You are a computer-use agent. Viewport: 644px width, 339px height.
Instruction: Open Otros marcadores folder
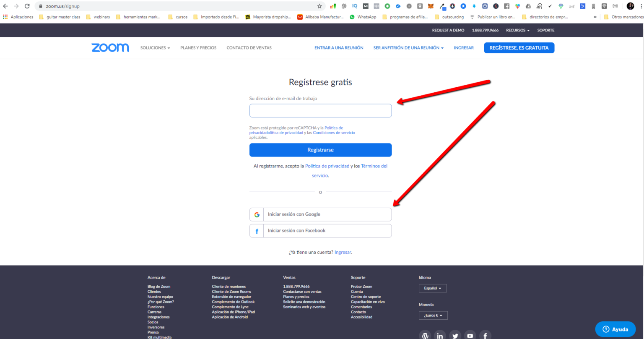(x=624, y=17)
